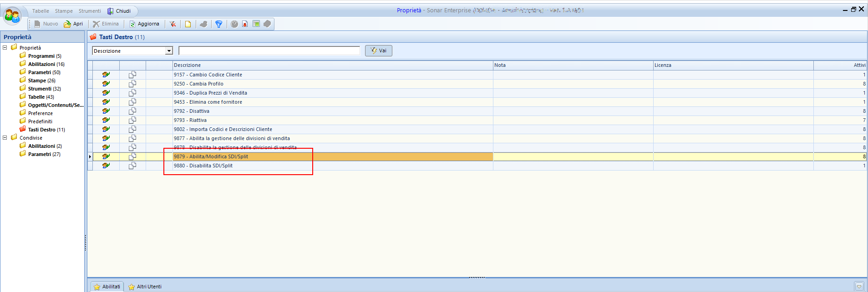Click the user icon in row 9793
The width and height of the screenshot is (868, 292).
pos(106,120)
